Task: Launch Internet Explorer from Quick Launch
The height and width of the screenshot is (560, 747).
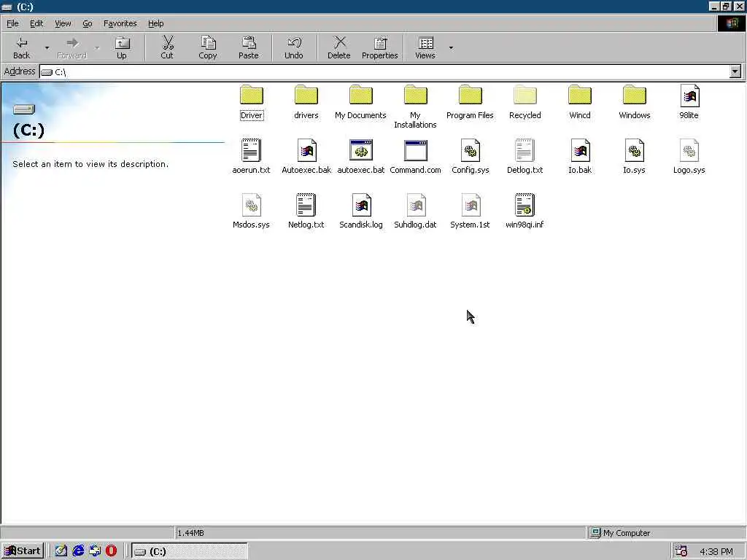Action: click(x=78, y=551)
